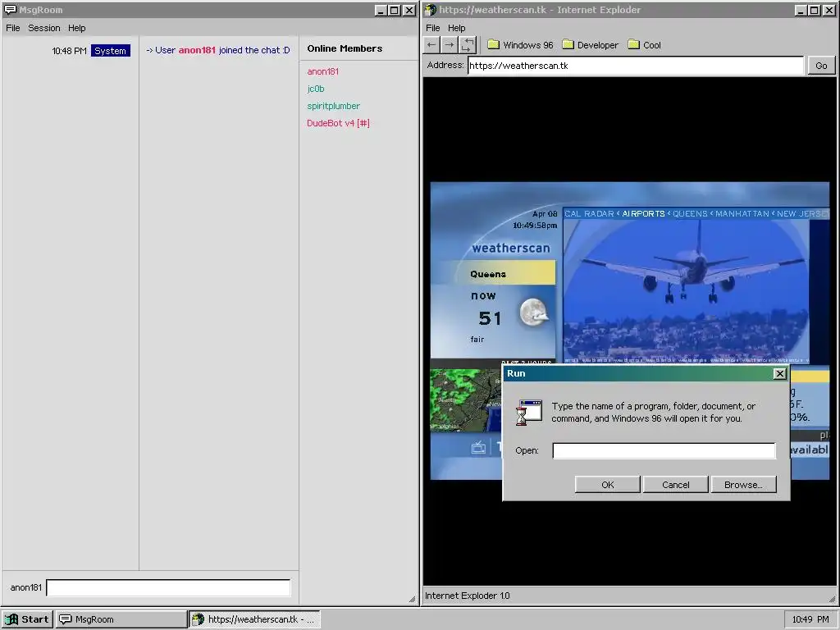Open the Developer bookmark folder
The width and height of the screenshot is (840, 630).
click(x=591, y=45)
